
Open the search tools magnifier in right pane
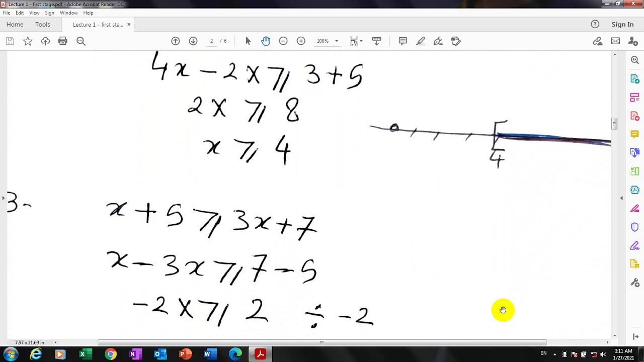pyautogui.click(x=635, y=60)
